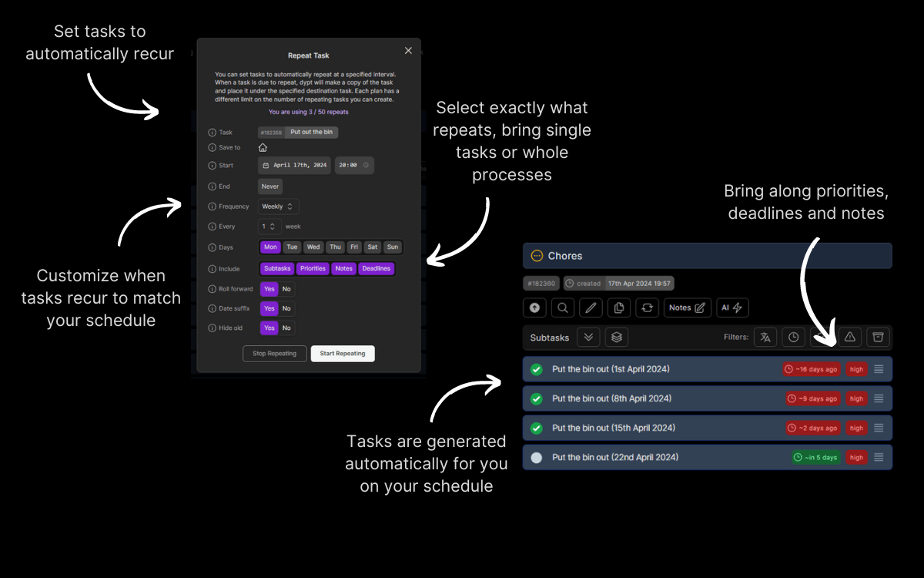Toggle the Thu day button
924x578 pixels.
[334, 247]
